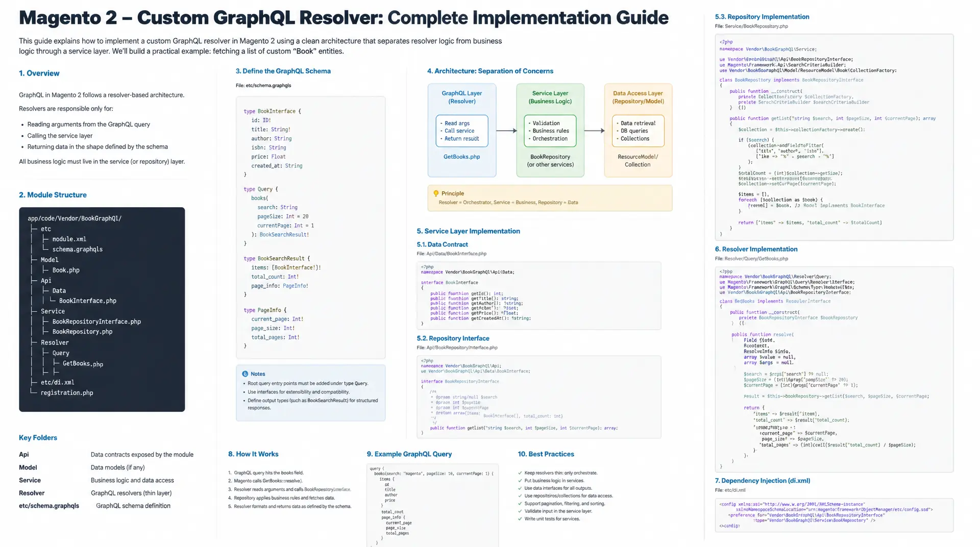Click the '5.2. Repository Interface' subheading
Image resolution: width=980 pixels, height=547 pixels.
click(x=453, y=338)
